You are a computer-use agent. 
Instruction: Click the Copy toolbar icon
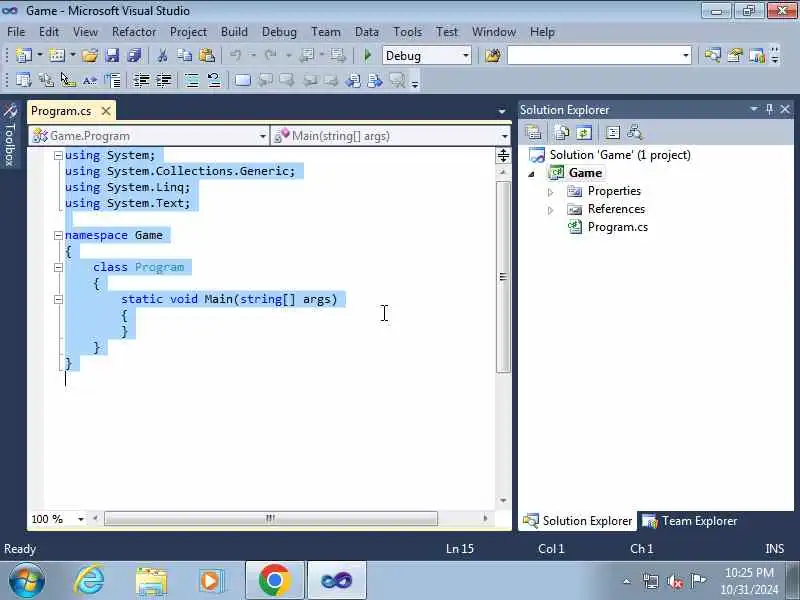click(x=185, y=55)
